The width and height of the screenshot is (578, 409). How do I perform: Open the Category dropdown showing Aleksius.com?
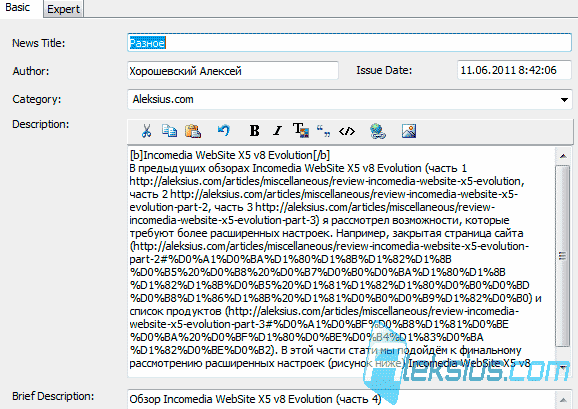click(x=350, y=99)
